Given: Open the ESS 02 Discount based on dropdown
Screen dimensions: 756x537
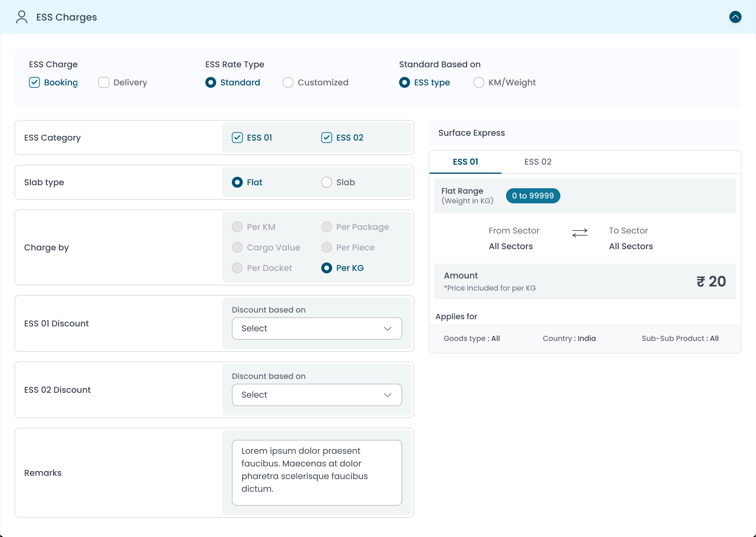Looking at the screenshot, I should click(317, 395).
